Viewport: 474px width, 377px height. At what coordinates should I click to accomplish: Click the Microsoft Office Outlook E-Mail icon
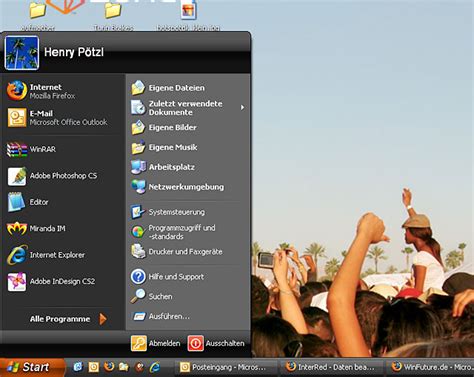pyautogui.click(x=17, y=117)
